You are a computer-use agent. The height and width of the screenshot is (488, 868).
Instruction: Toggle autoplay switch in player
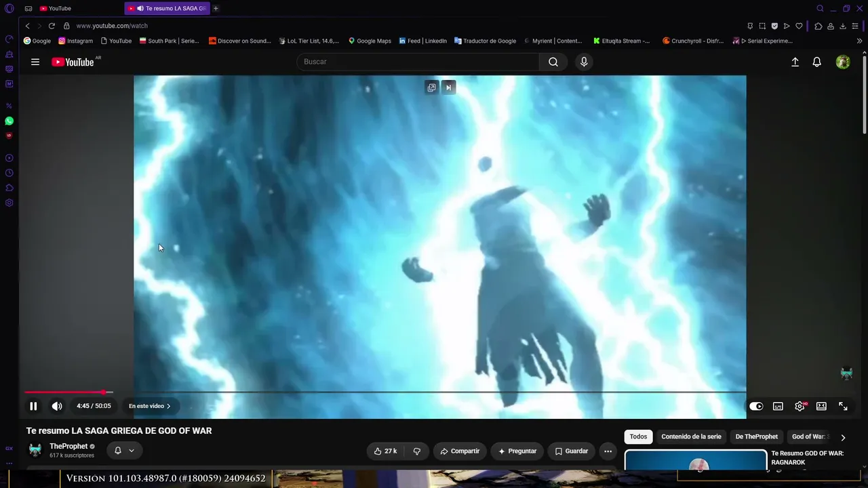coord(756,406)
